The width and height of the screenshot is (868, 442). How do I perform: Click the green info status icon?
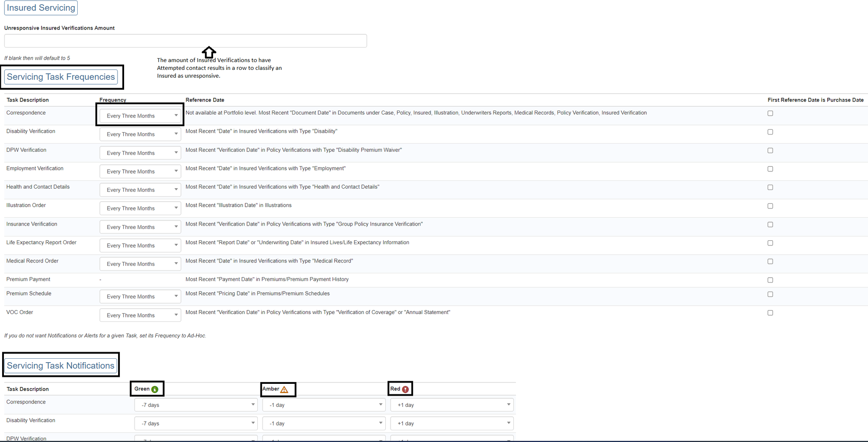(155, 390)
